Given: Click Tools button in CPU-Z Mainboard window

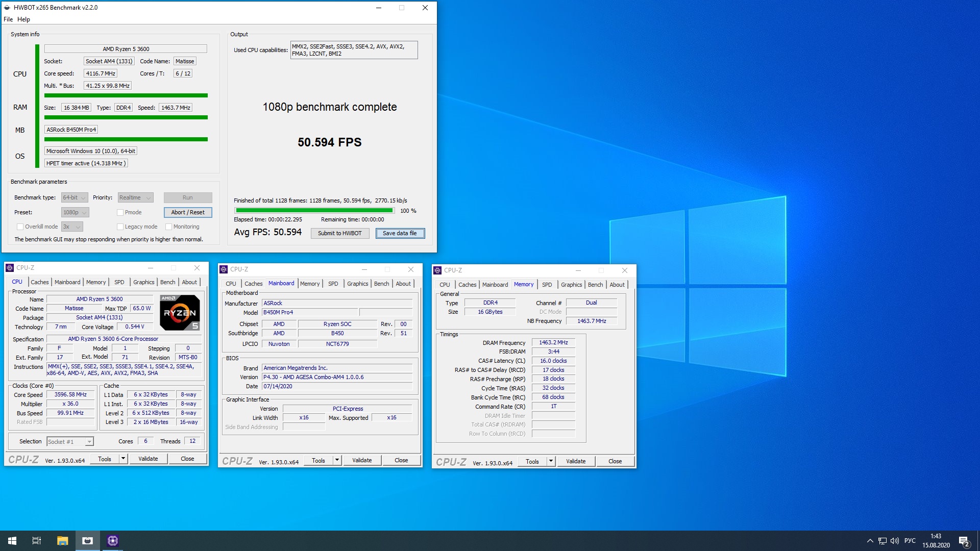Looking at the screenshot, I should (318, 461).
